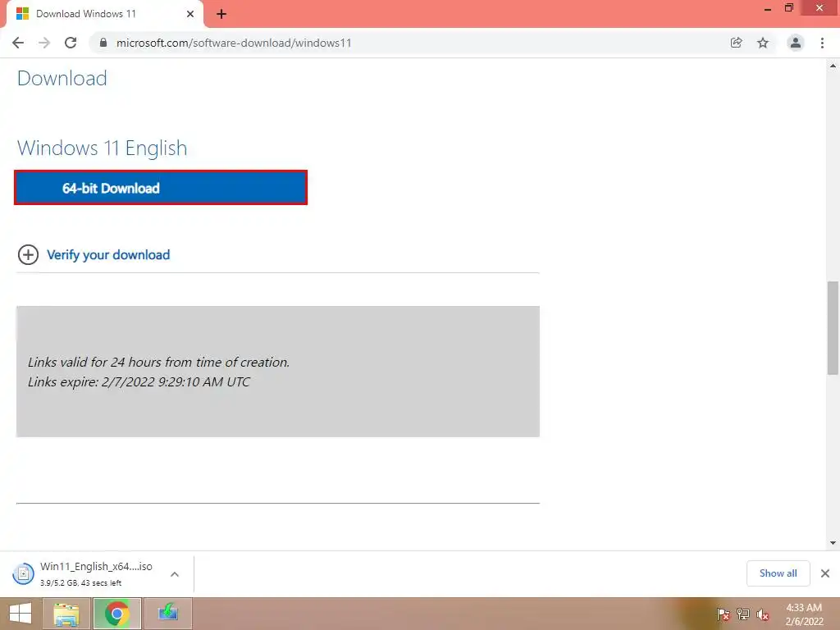
Task: Click the browser forward arrow
Action: point(44,43)
